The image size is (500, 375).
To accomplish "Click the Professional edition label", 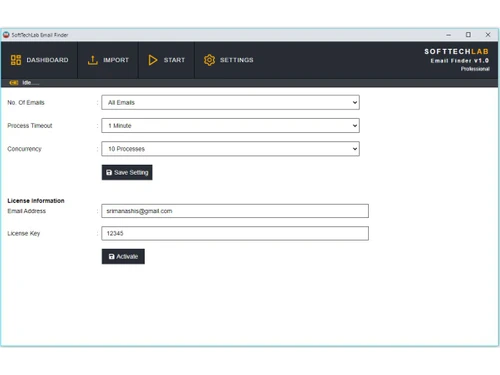I will click(x=475, y=69).
